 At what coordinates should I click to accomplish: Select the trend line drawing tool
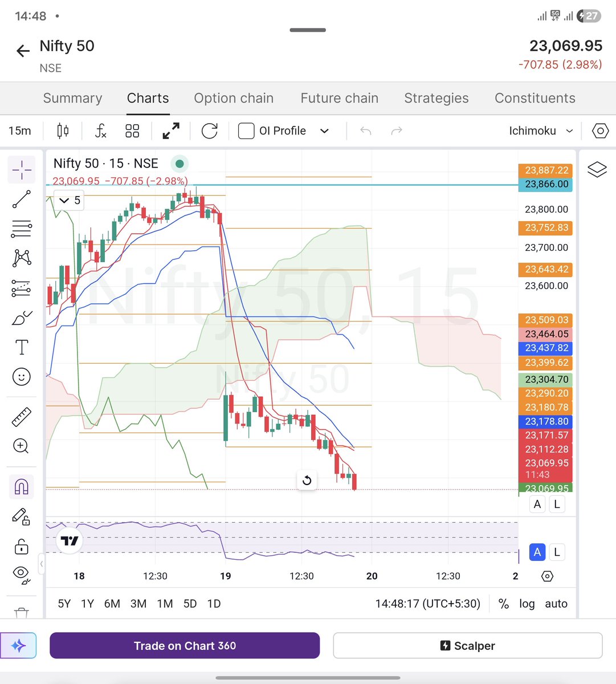point(22,199)
